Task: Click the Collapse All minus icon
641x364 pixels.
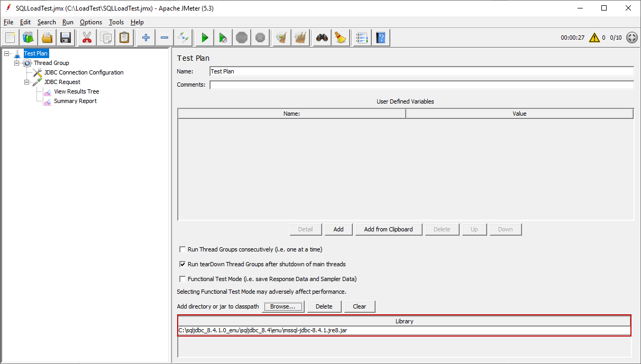Action: [164, 38]
